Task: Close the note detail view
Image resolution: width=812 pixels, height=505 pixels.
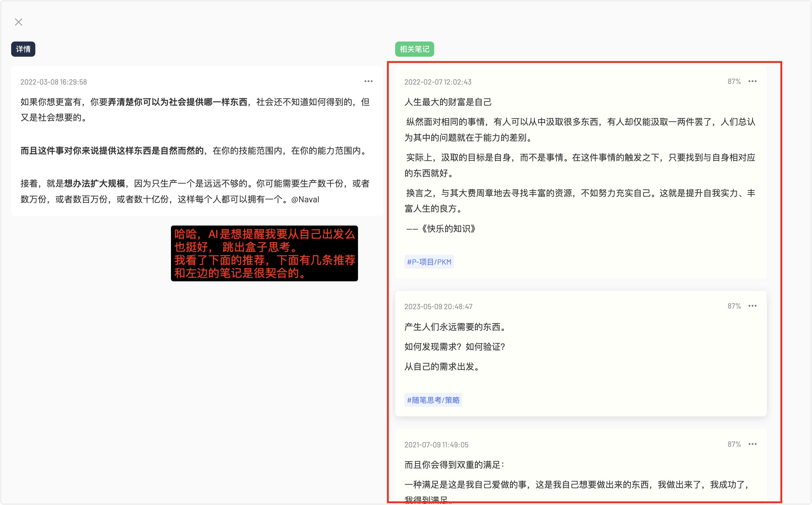Action: [19, 22]
